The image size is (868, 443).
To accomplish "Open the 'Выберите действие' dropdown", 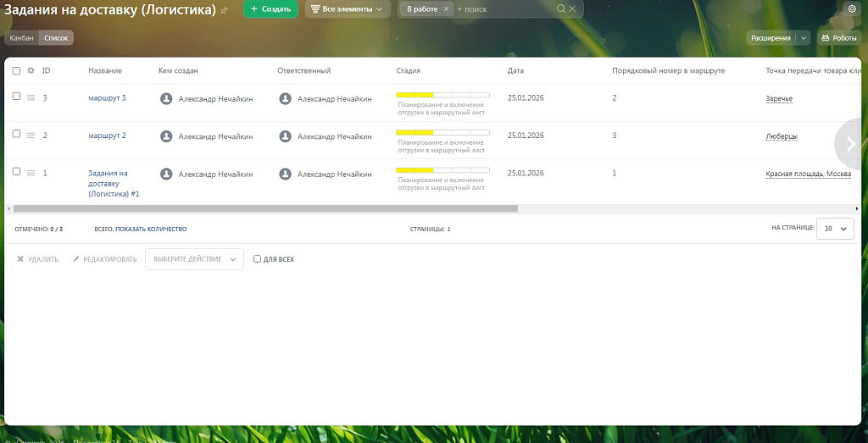I will tap(194, 259).
